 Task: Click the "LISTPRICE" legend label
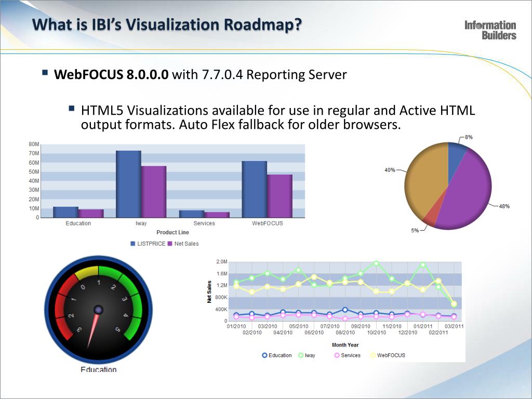click(x=151, y=244)
